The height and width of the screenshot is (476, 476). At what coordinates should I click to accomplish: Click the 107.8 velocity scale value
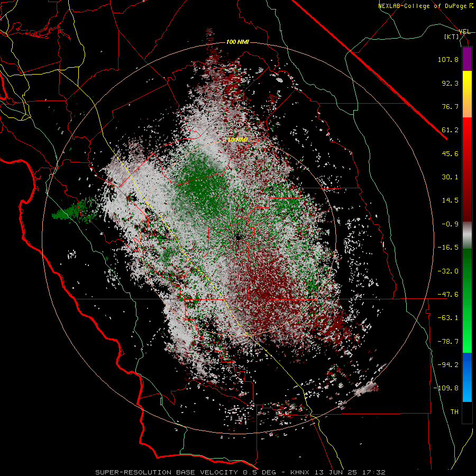coord(448,59)
